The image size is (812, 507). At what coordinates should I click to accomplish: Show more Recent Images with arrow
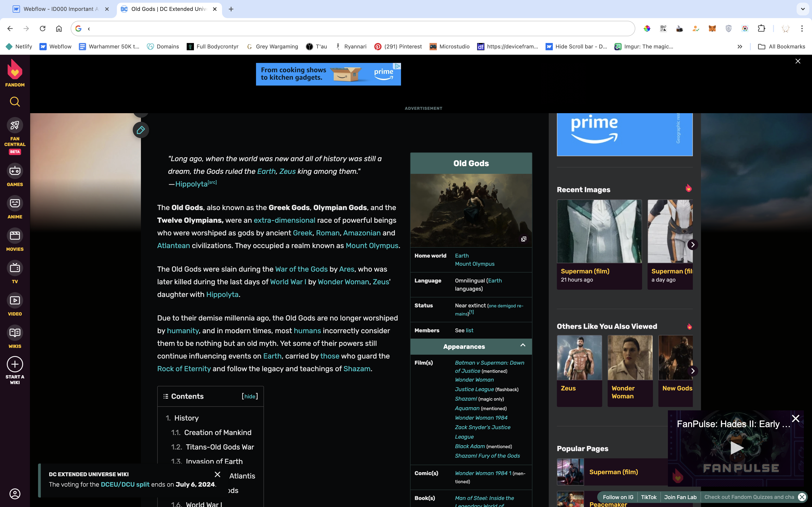(693, 245)
